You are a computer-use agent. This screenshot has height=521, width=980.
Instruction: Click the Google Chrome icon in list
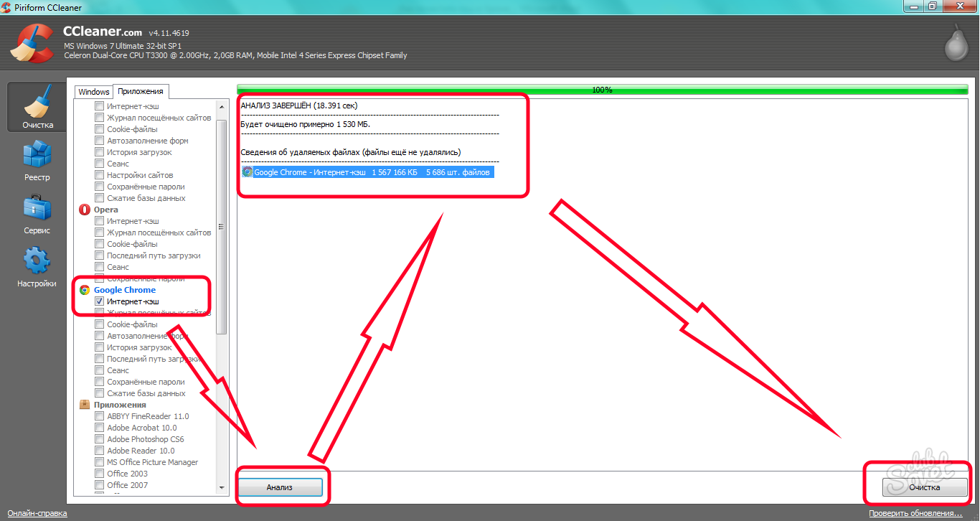[x=85, y=290]
